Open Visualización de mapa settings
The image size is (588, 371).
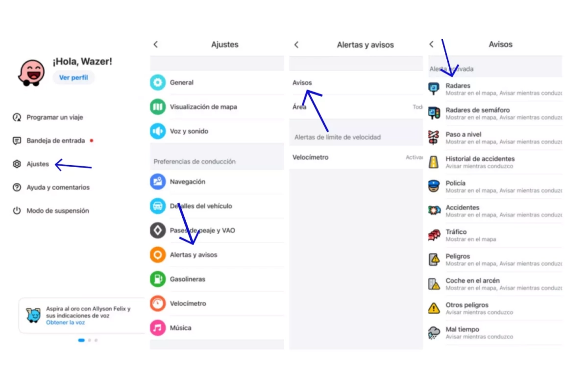[x=217, y=107]
